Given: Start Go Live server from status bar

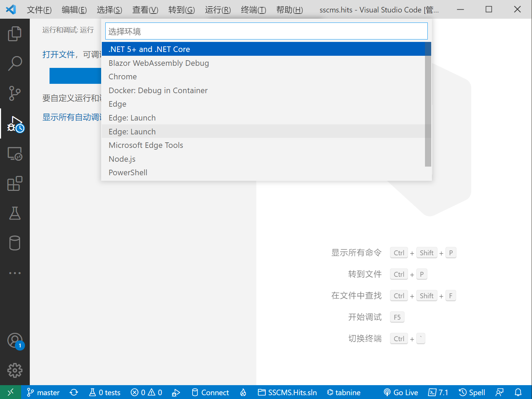Looking at the screenshot, I should click(401, 392).
